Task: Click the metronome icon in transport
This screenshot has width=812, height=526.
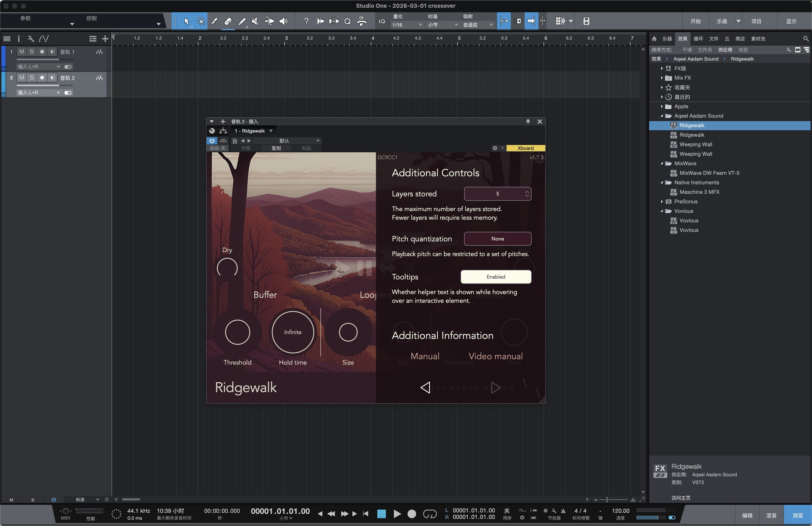Action: coord(563,511)
